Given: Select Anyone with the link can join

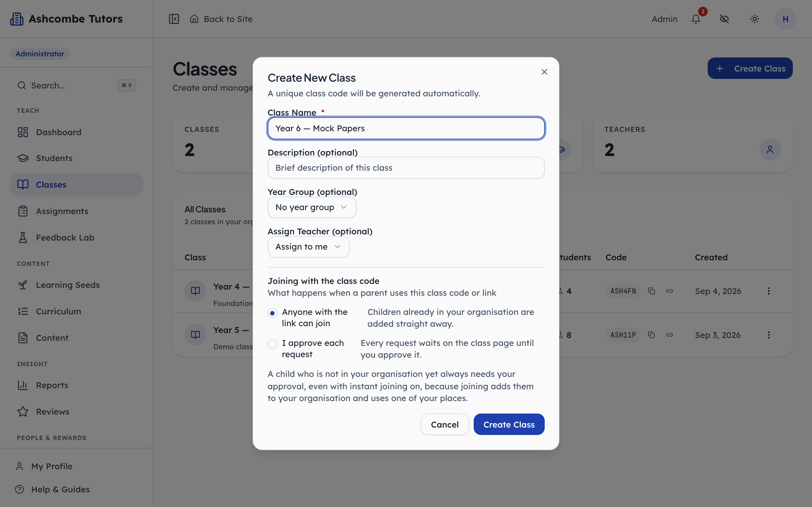Looking at the screenshot, I should (272, 313).
